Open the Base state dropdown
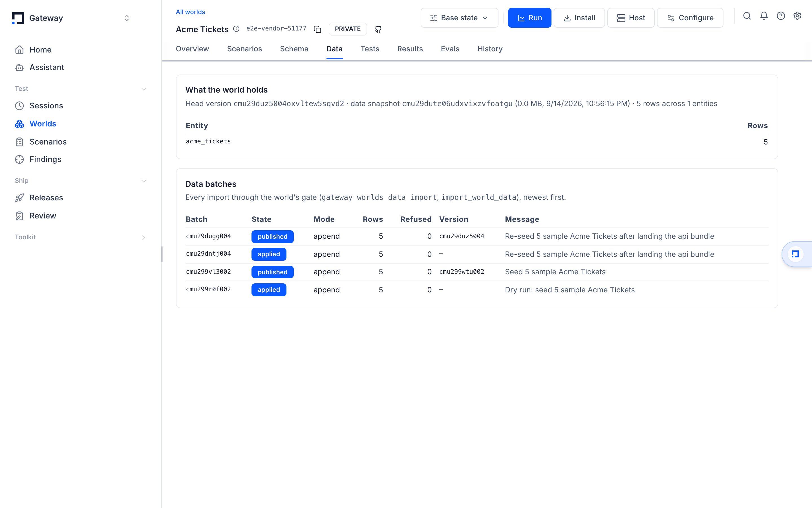The height and width of the screenshot is (508, 812). [459, 18]
